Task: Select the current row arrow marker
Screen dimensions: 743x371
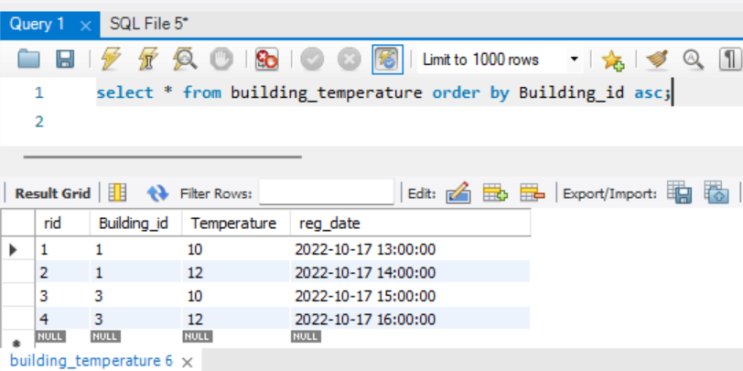Action: 14,250
